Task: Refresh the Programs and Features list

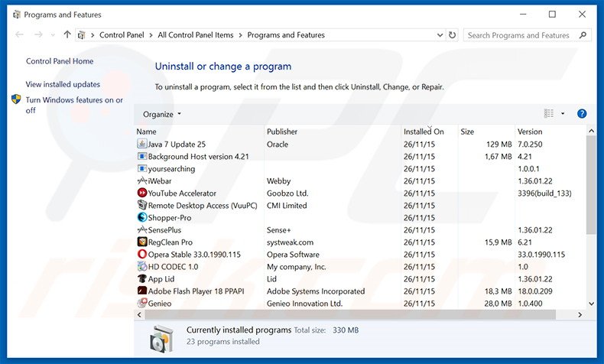Action: click(x=452, y=35)
